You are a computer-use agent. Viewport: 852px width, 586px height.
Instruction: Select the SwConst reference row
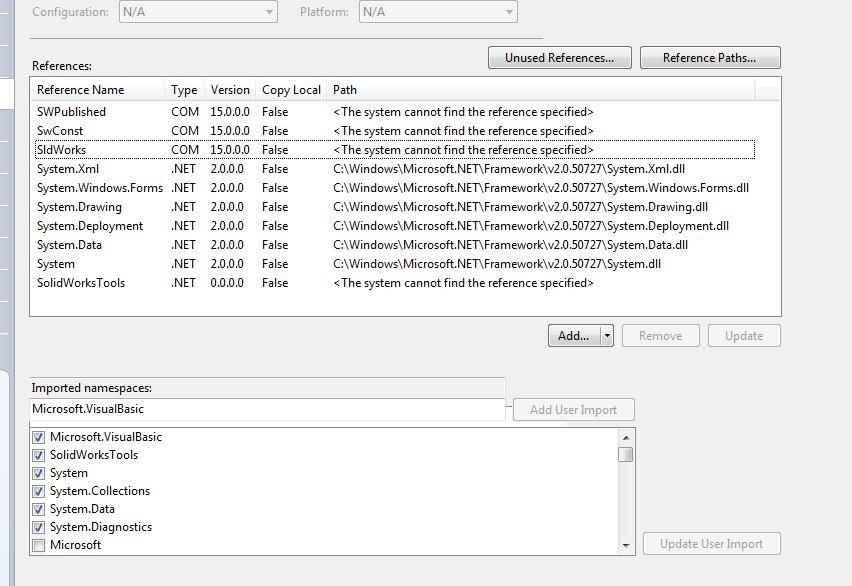[394, 131]
